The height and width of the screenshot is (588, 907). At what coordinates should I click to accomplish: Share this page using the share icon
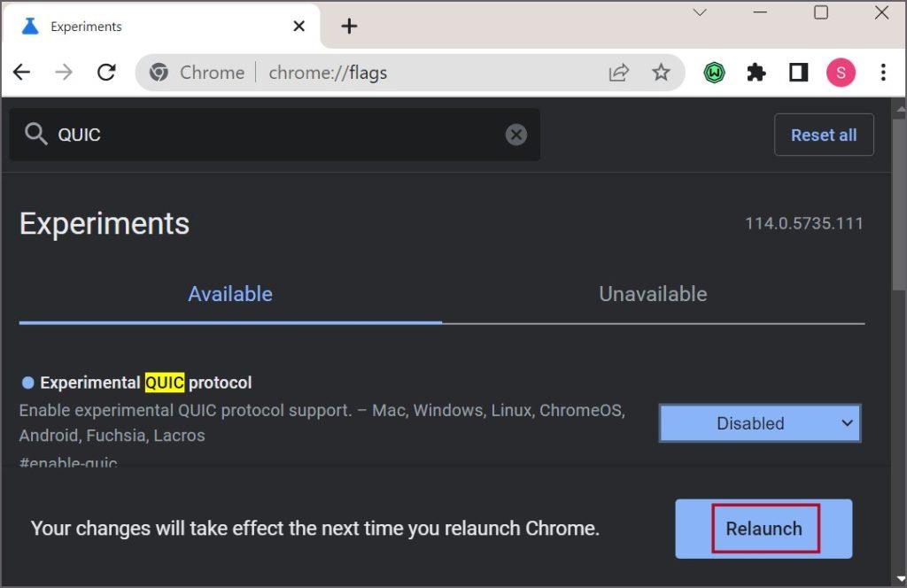(x=618, y=73)
